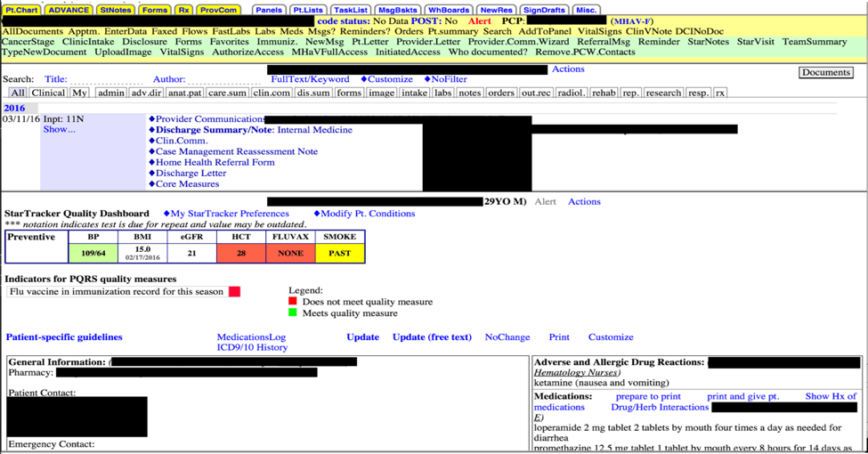Open the Pt.Chart tab
The height and width of the screenshot is (454, 868).
21,10
